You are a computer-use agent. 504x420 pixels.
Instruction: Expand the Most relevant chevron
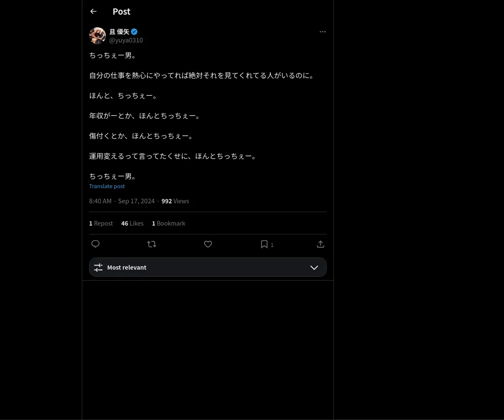coord(314,268)
